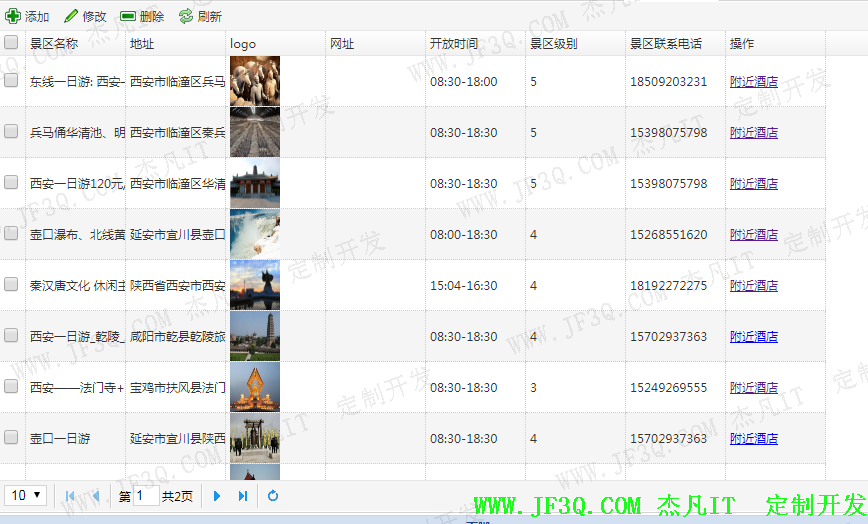This screenshot has height=524, width=868.
Task: Tick the checkbox for 秦汉唐文化 row
Action: [x=11, y=285]
